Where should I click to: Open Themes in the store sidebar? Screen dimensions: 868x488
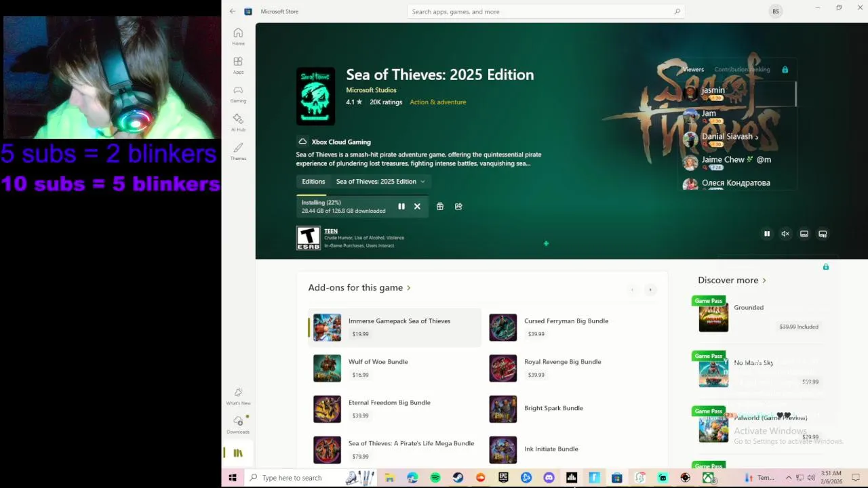tap(238, 152)
